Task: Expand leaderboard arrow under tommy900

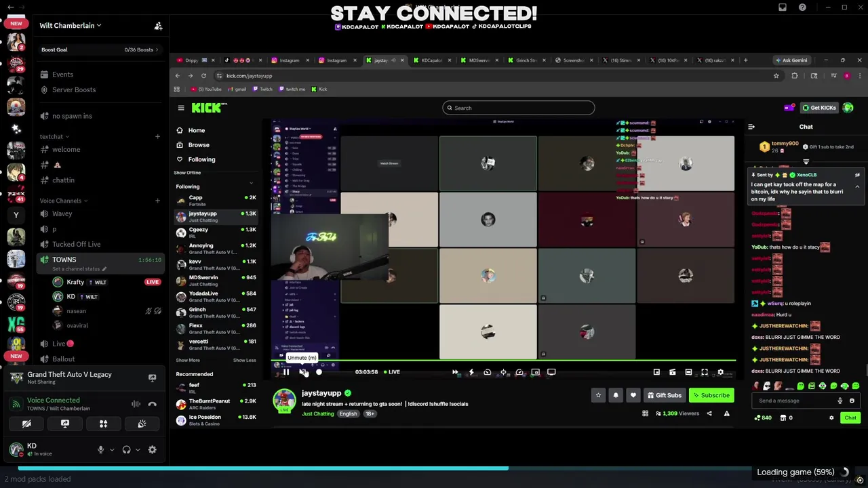Action: click(806, 162)
